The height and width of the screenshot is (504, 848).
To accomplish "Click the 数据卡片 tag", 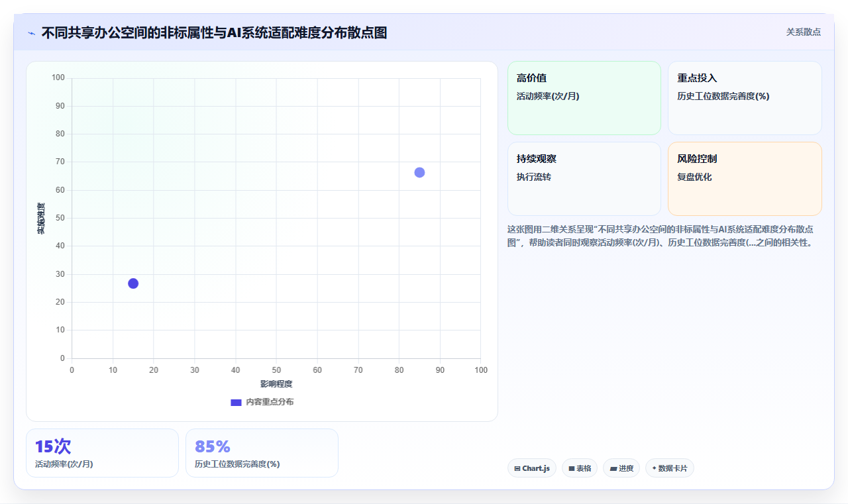I will [x=670, y=468].
